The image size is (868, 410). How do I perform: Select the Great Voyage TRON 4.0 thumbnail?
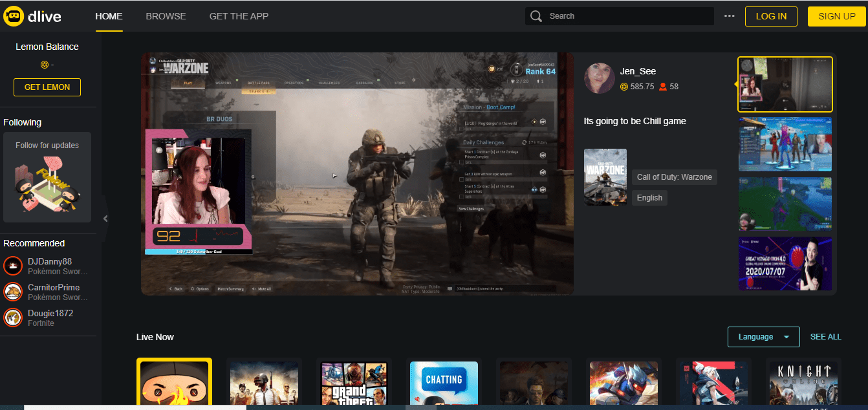785,263
